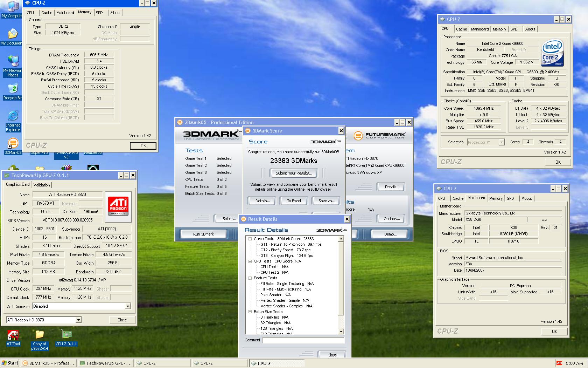Open Cache tab in top-right CPU-Z window
The height and width of the screenshot is (368, 588).
(x=461, y=29)
